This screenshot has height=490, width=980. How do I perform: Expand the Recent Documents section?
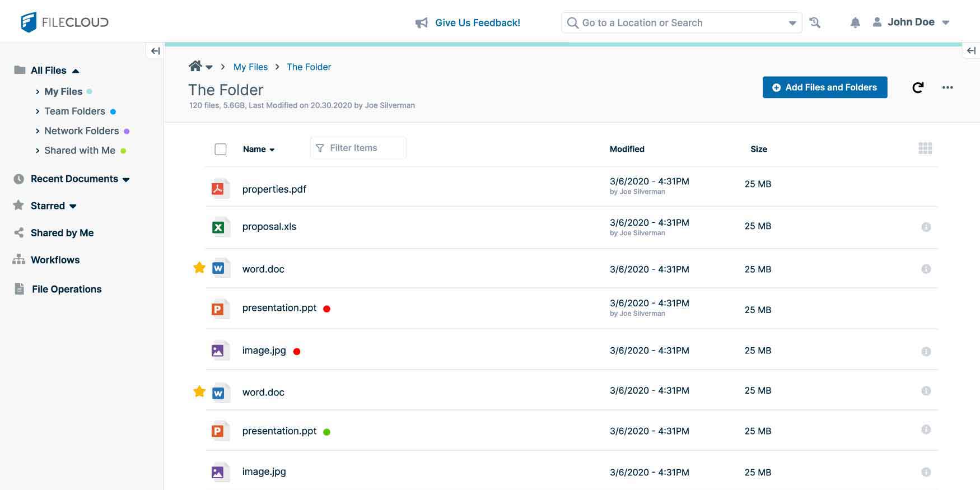pos(126,180)
